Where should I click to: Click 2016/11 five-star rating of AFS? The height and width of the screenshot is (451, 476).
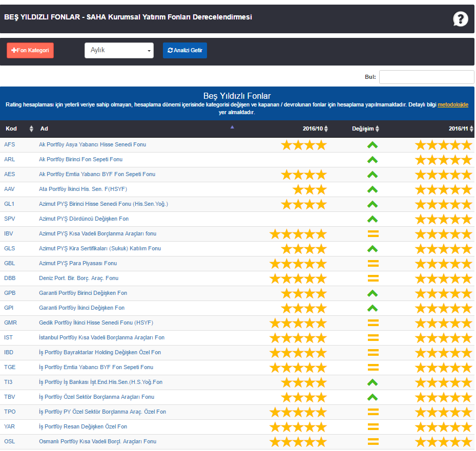tap(444, 145)
